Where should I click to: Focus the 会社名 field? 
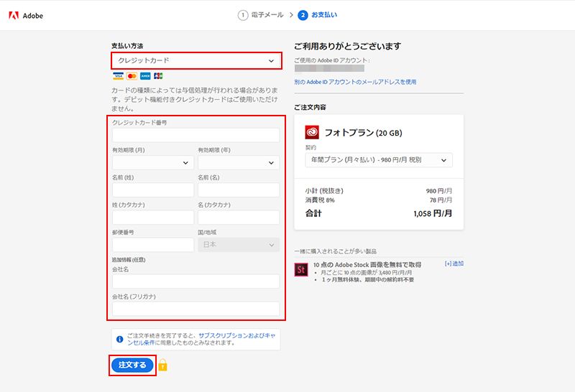click(x=195, y=281)
